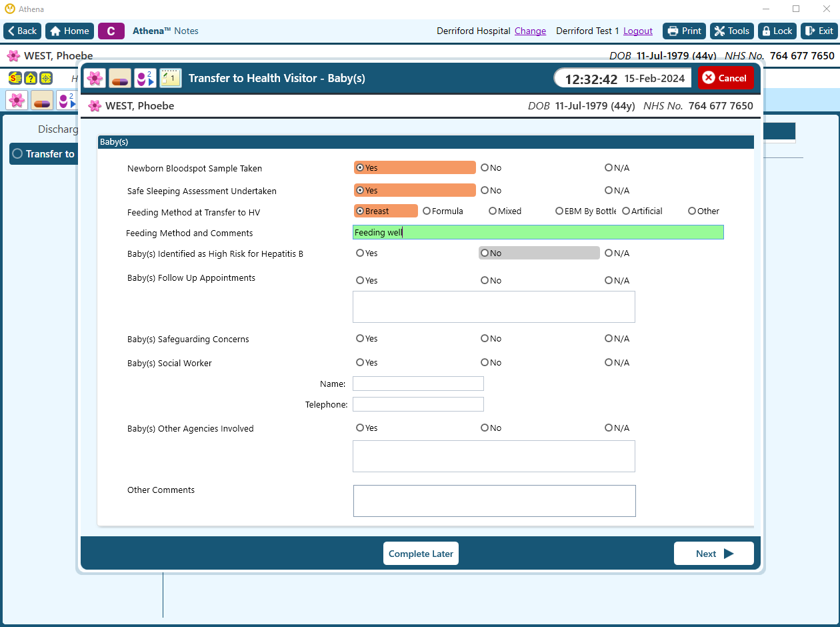The width and height of the screenshot is (840, 627).
Task: Open the flower icon in the dialog header
Action: click(x=95, y=78)
